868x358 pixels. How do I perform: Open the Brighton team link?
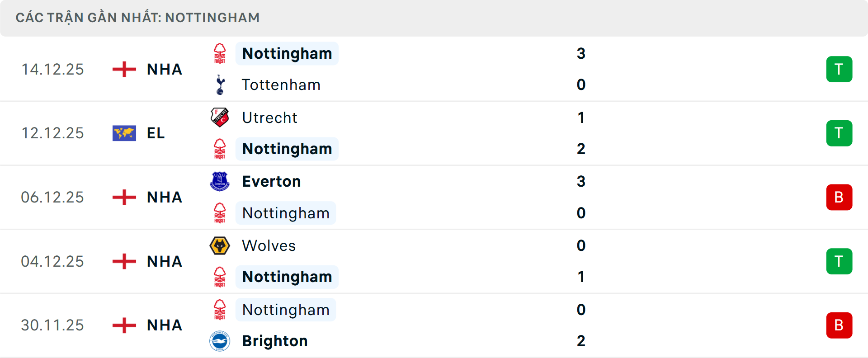coord(275,341)
